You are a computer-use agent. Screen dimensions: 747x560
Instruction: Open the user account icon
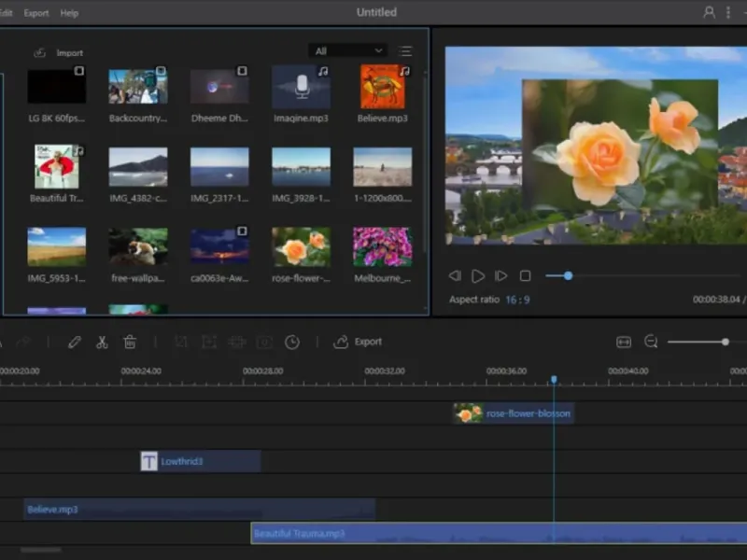[x=710, y=12]
